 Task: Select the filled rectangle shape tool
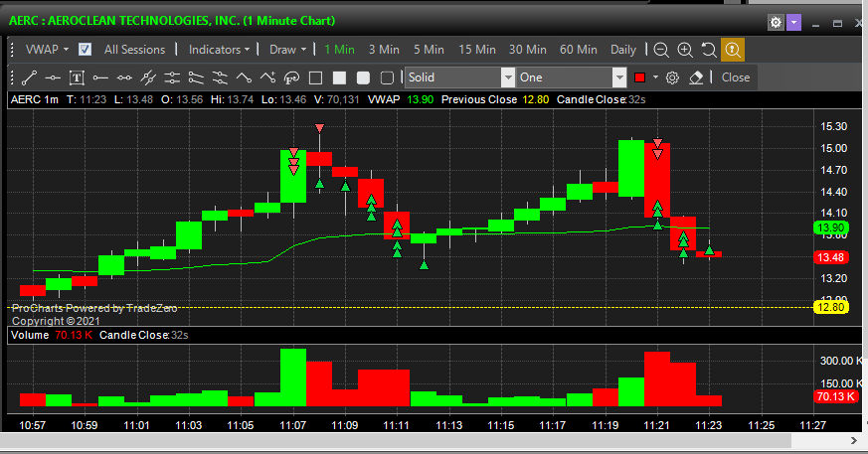tap(339, 77)
